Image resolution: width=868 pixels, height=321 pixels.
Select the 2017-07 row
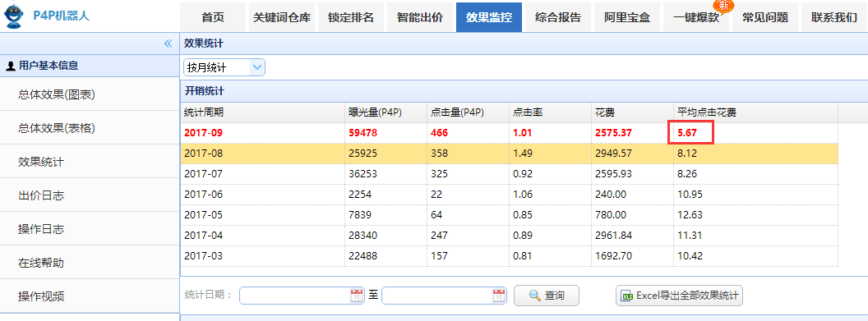pos(510,173)
